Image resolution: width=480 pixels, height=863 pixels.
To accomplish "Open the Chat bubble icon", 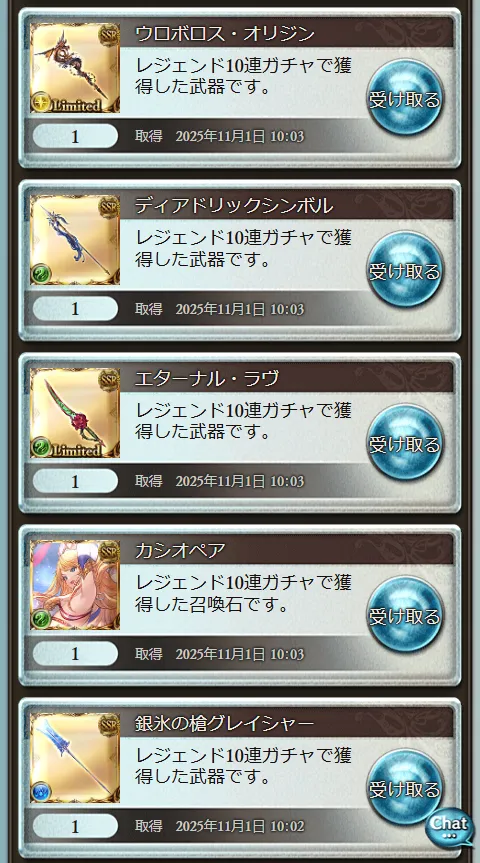I will coord(450,827).
